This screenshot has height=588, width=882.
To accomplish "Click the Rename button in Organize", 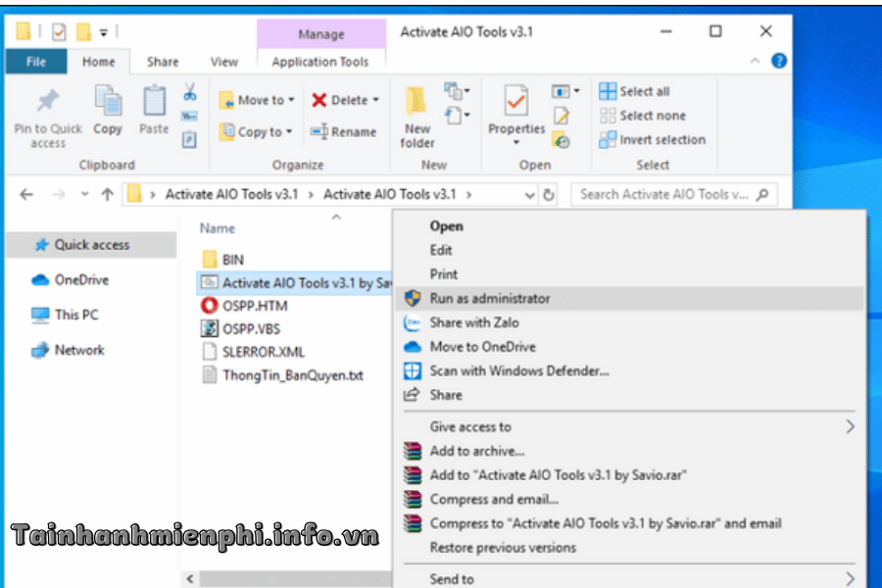I will [344, 132].
